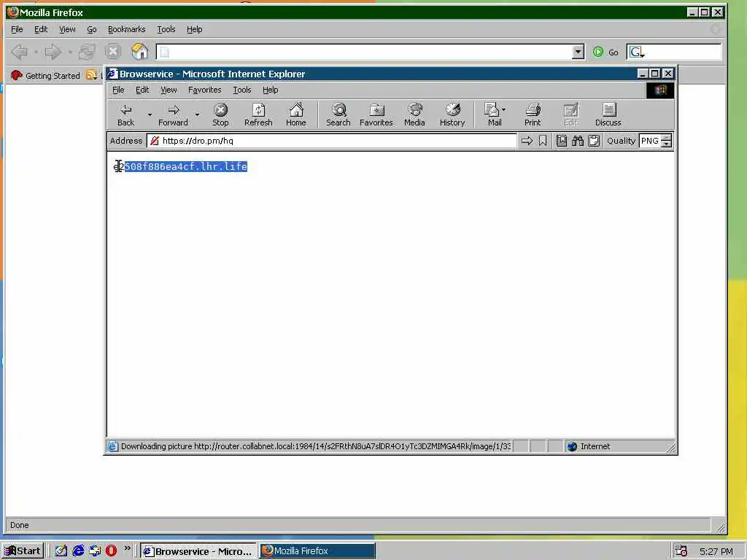Expand the Back button history dropdown
747x560 pixels.
[150, 114]
